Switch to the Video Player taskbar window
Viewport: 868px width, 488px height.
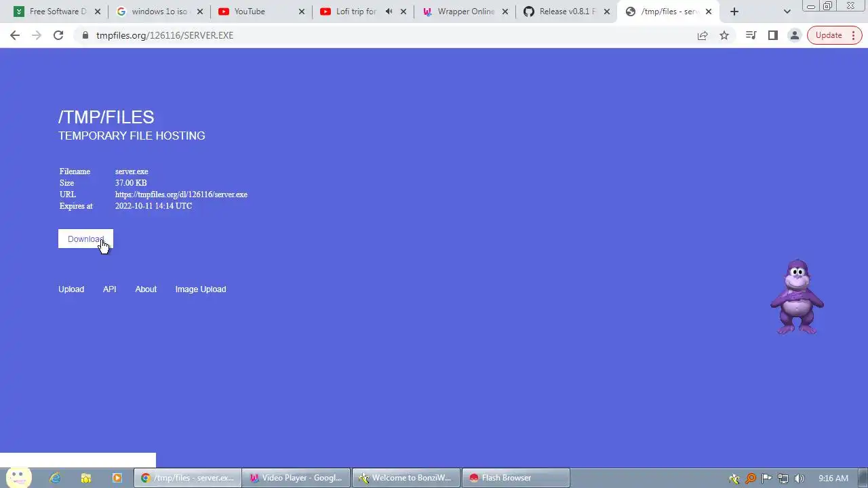pos(296,478)
